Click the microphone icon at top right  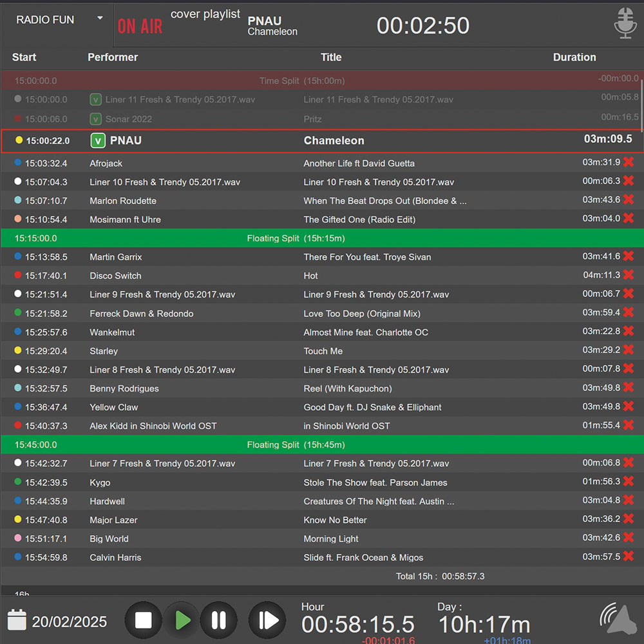coord(625,24)
